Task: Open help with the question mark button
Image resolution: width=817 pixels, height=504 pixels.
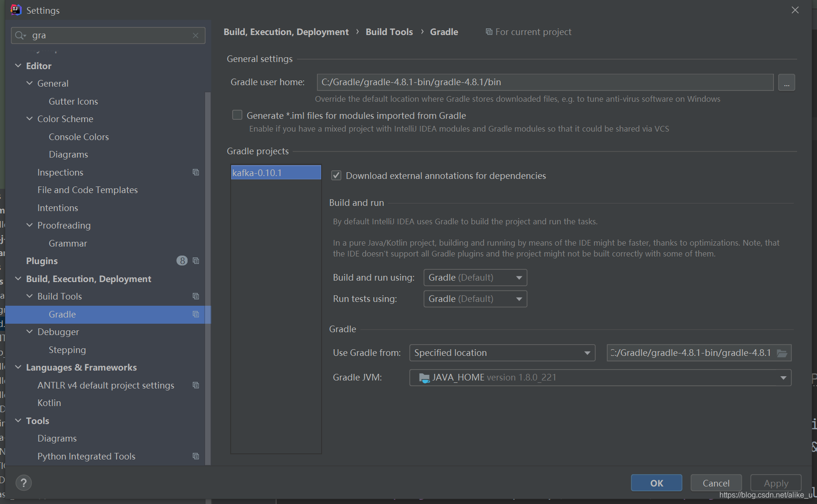Action: click(24, 483)
